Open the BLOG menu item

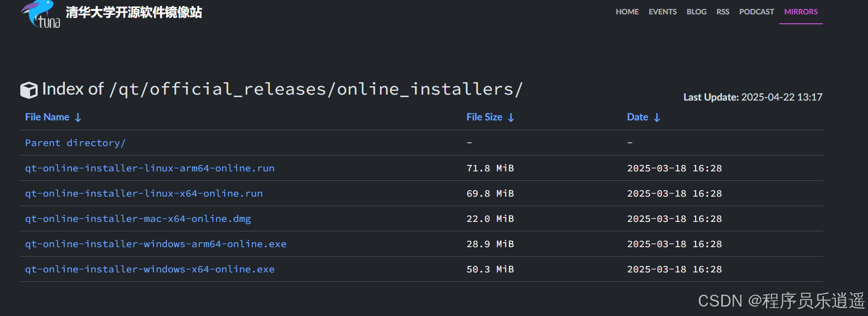coord(697,11)
